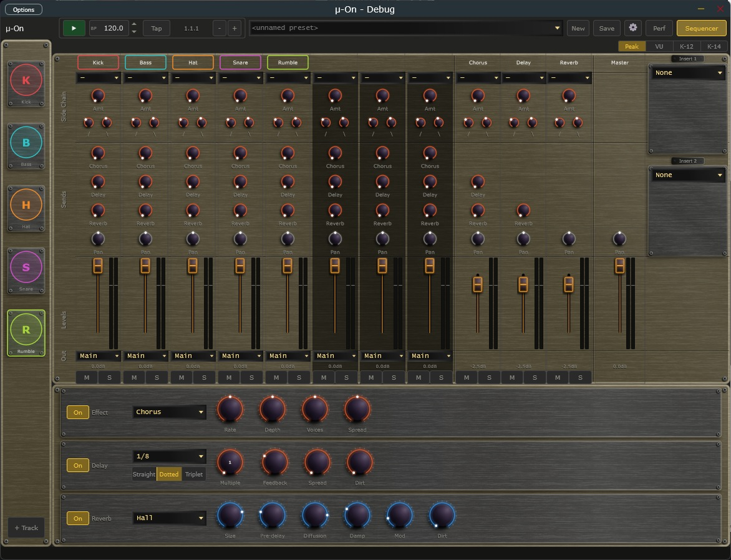Mute the Chorus return channel
This screenshot has height=560, width=731.
[467, 378]
